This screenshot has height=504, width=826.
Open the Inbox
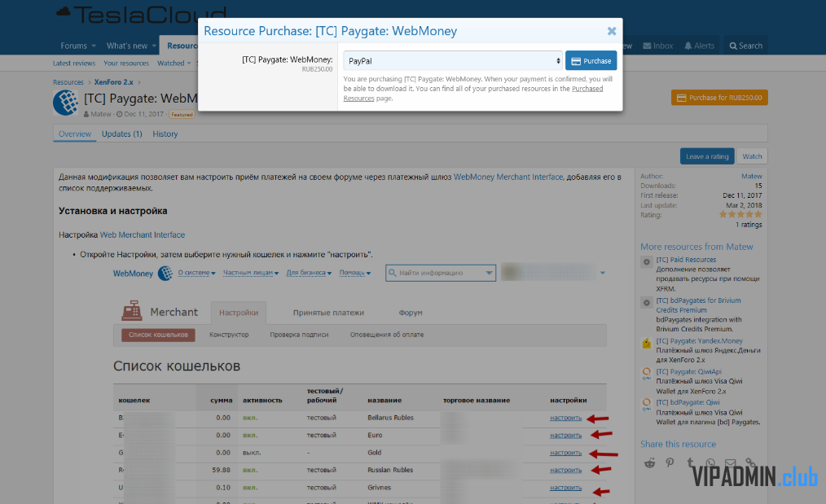click(x=658, y=46)
